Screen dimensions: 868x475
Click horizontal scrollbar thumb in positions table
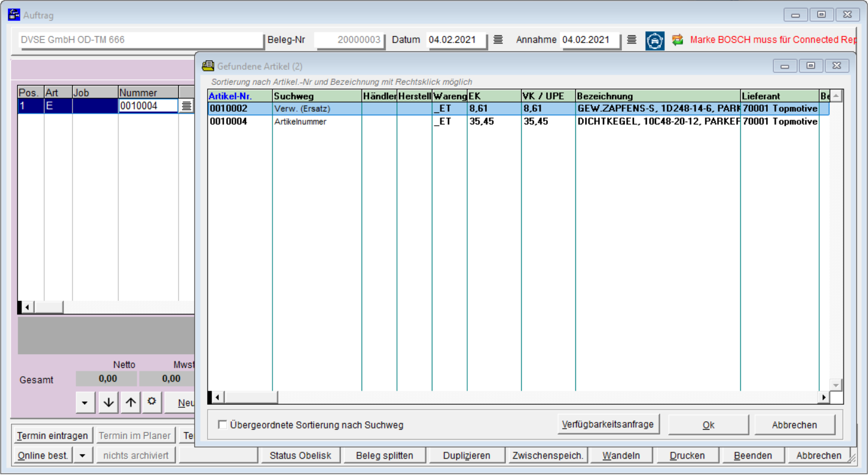[x=48, y=306]
